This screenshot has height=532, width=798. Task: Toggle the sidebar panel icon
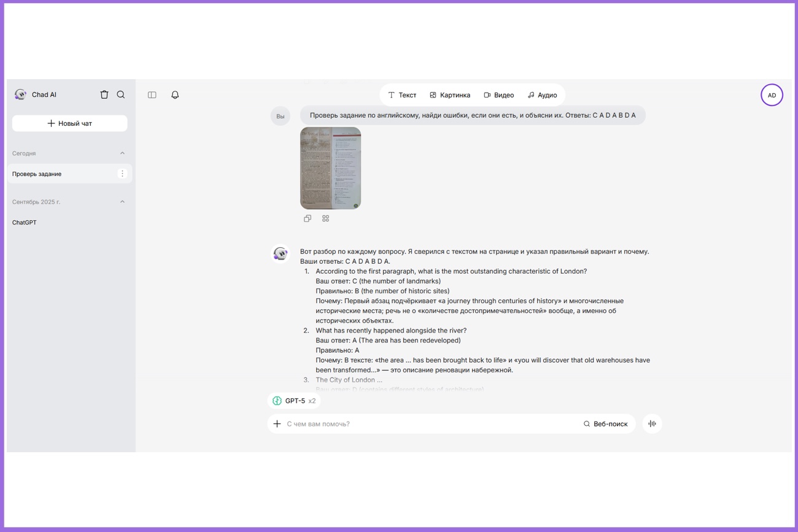152,95
